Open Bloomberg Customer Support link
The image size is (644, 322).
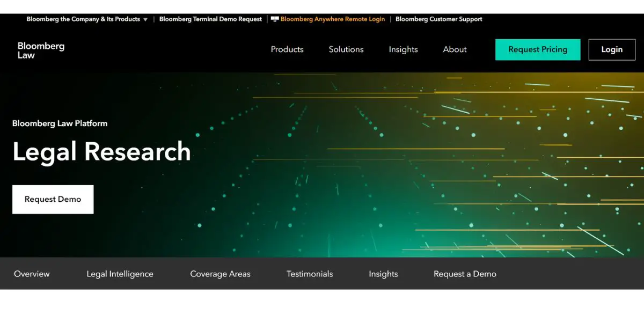point(439,19)
